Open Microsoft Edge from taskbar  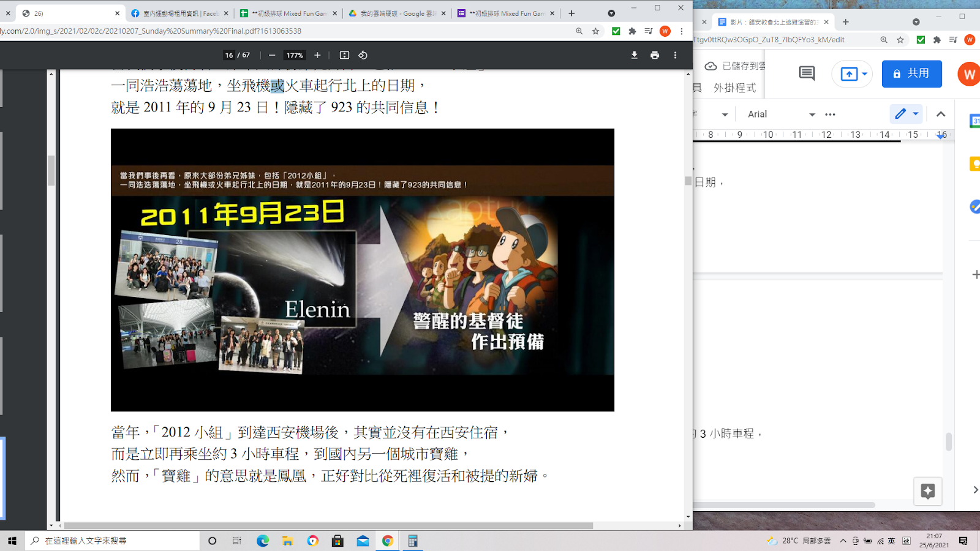[x=263, y=541]
